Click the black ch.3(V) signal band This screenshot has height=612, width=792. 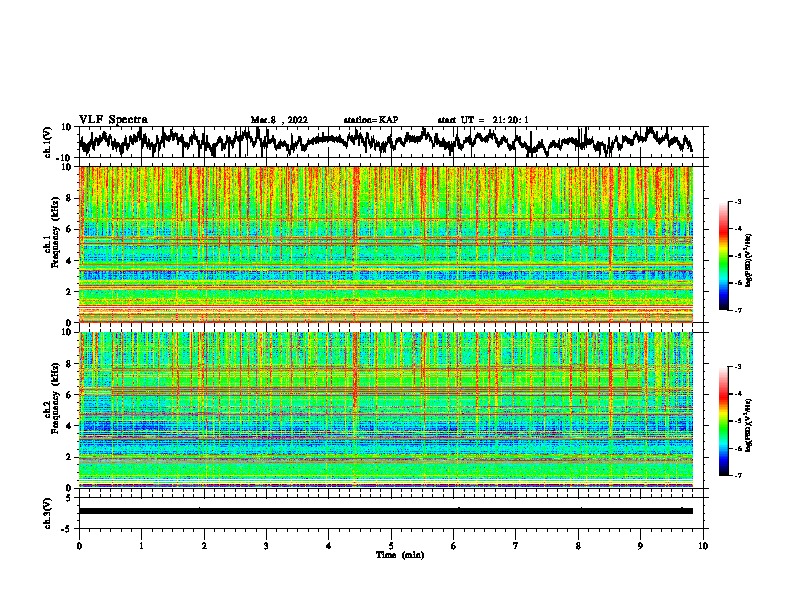pos(386,511)
